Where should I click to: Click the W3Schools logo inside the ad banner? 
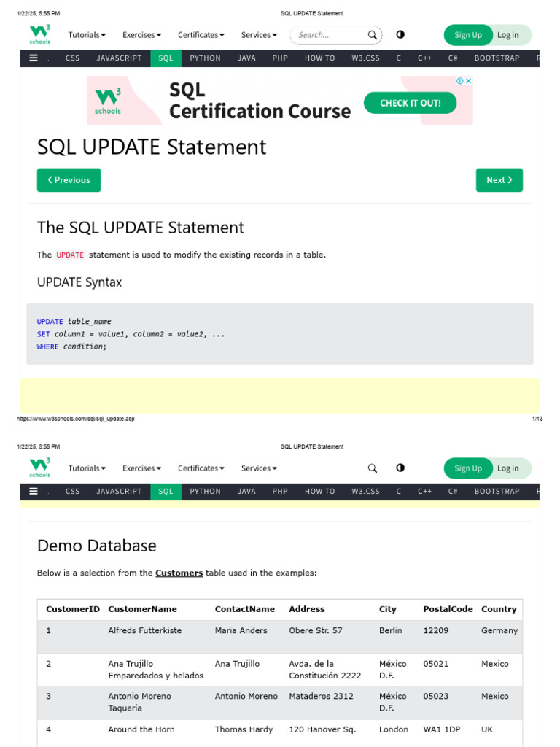click(x=108, y=101)
